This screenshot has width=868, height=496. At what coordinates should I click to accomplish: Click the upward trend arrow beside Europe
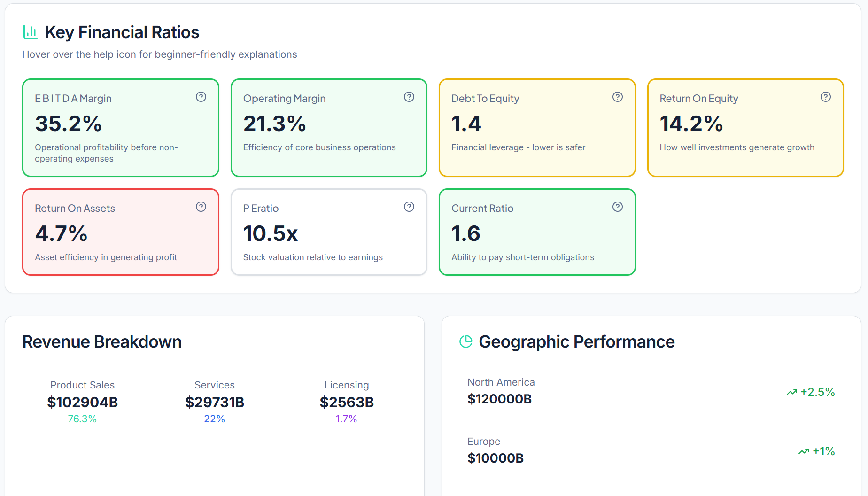[803, 451]
